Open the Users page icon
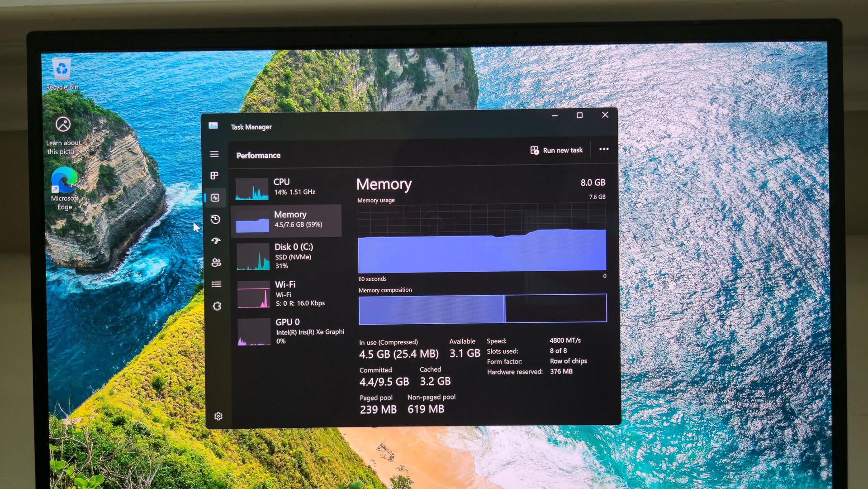 click(216, 263)
